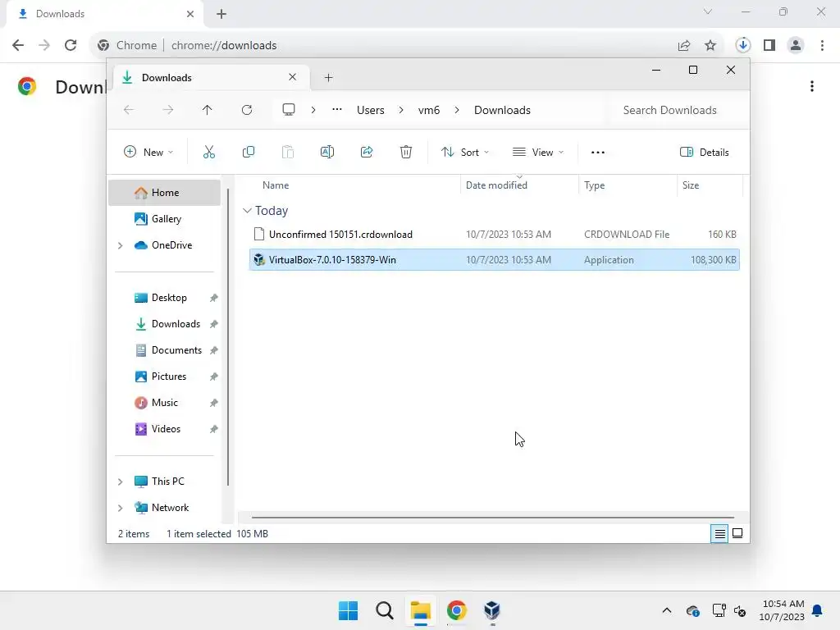Click the Users breadcrumb segment

(371, 110)
